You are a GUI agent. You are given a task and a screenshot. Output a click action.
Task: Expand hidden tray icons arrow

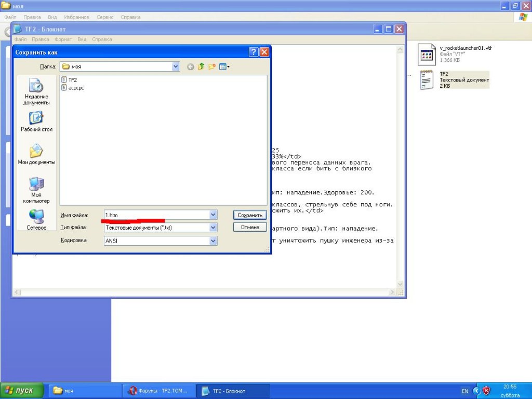point(476,391)
